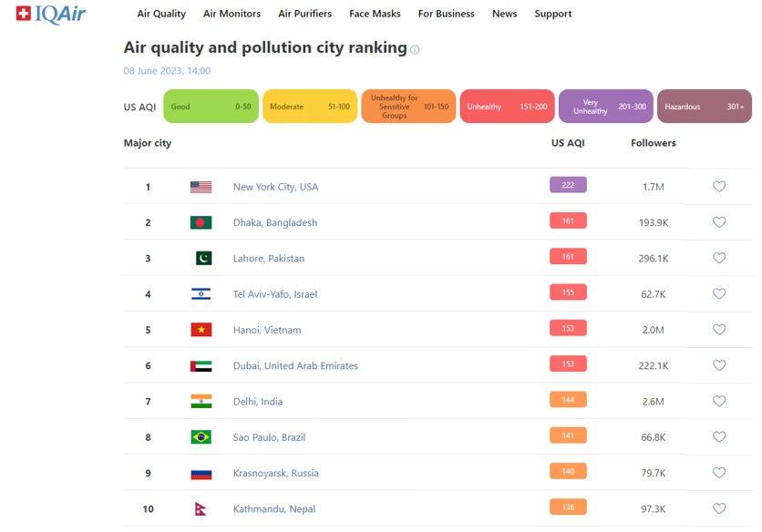Favorite Dhaka, Bangladesh with heart icon
The height and width of the screenshot is (532, 762).
coord(719,222)
